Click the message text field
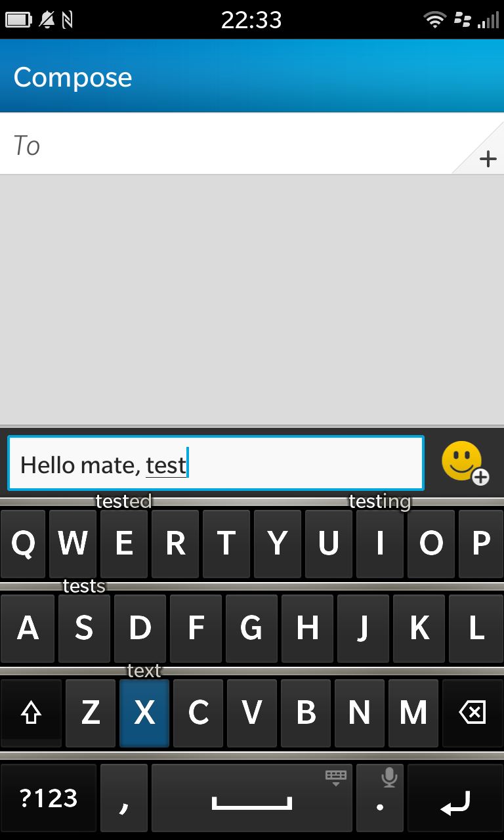This screenshot has width=504, height=840. (216, 463)
